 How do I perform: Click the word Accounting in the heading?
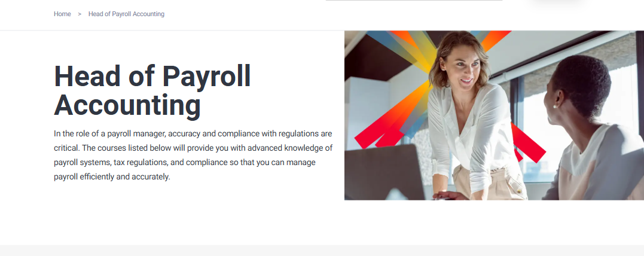point(127,105)
